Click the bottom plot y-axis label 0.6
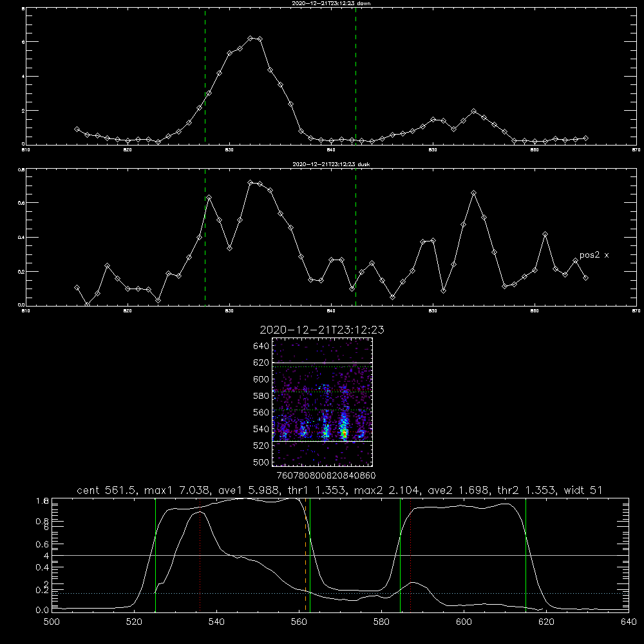 (43, 544)
